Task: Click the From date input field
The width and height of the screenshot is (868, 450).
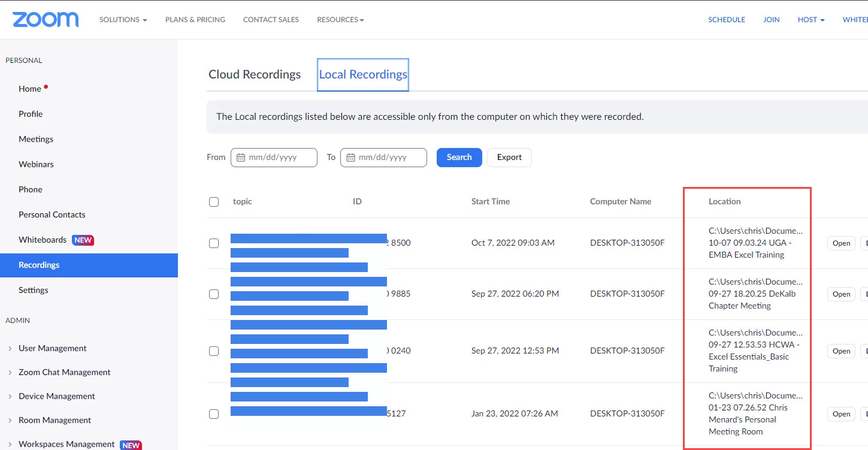Action: (274, 158)
